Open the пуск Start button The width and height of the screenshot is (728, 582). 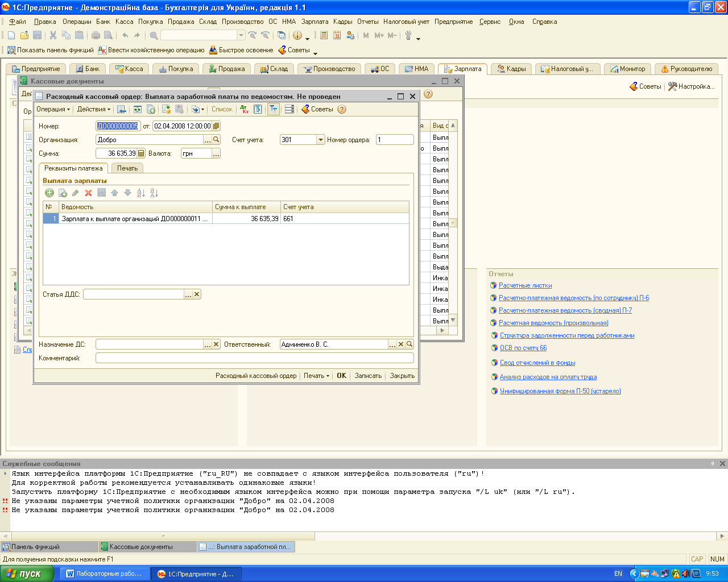tap(27, 574)
